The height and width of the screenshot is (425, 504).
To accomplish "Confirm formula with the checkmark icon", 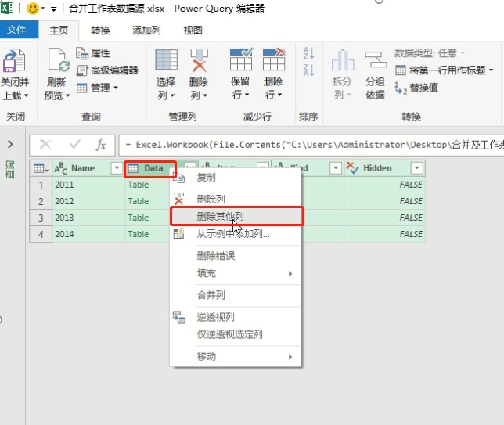I will pyautogui.click(x=74, y=145).
